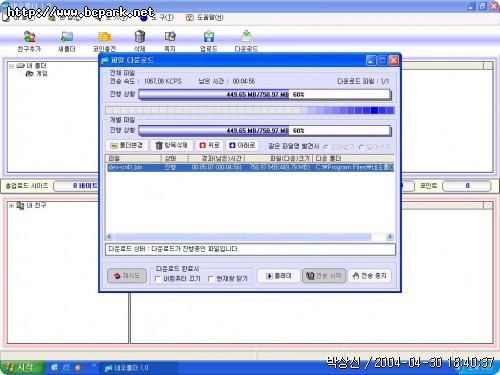Open the Windows 시작 start button

click(x=22, y=368)
